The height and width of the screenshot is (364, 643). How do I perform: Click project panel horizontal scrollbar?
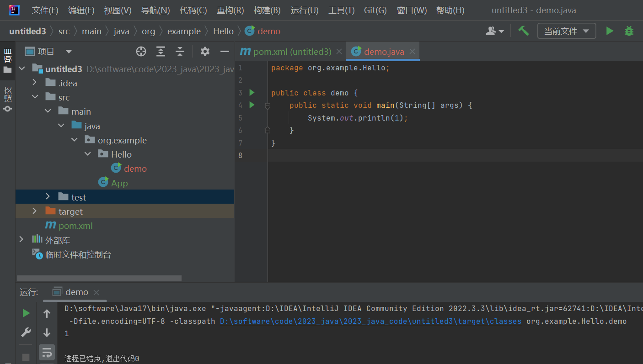click(x=99, y=278)
